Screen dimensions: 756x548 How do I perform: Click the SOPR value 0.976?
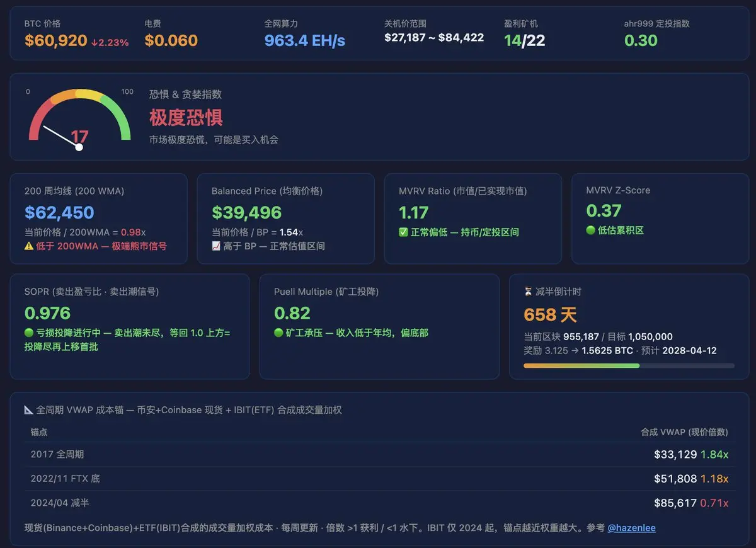point(47,313)
